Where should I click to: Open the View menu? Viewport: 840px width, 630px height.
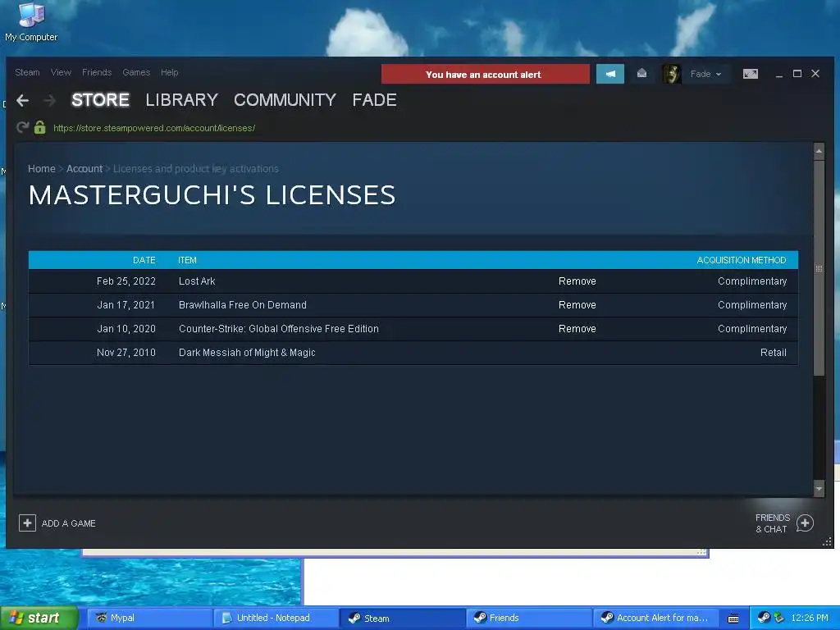click(x=61, y=72)
